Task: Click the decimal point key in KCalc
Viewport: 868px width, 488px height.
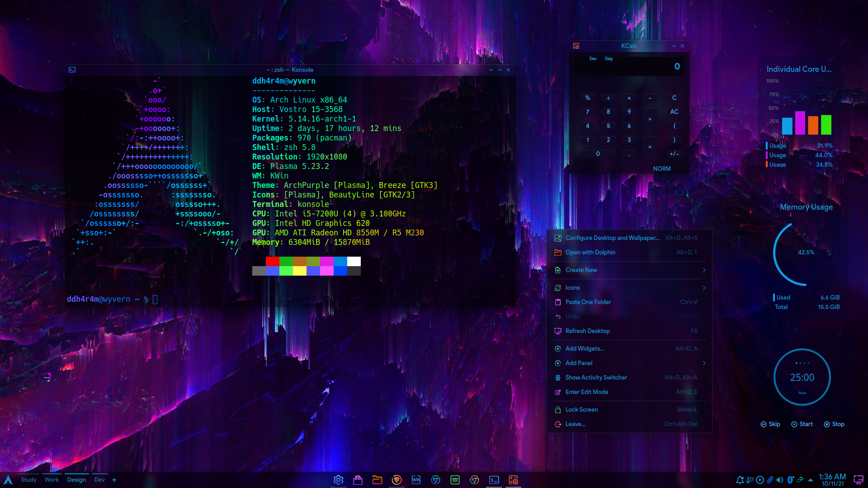Action: [629, 154]
